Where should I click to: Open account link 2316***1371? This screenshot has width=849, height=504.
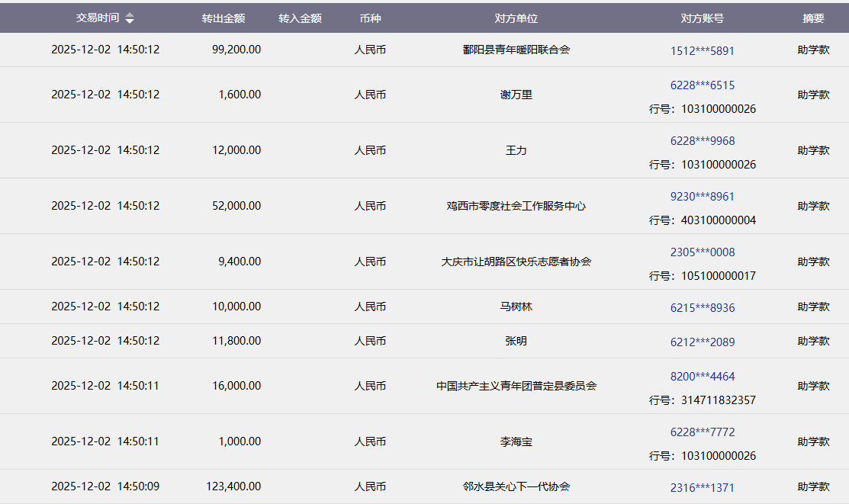tap(703, 488)
